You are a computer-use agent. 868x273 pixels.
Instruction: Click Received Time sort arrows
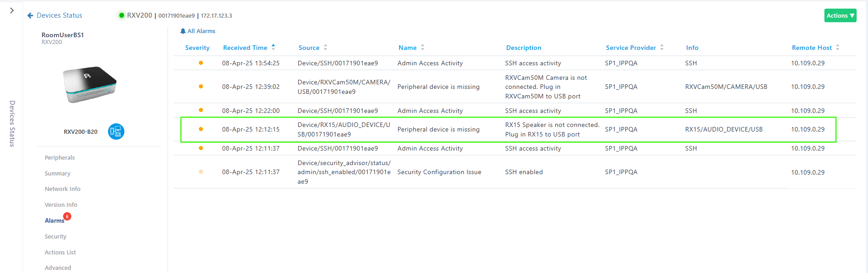pos(273,47)
